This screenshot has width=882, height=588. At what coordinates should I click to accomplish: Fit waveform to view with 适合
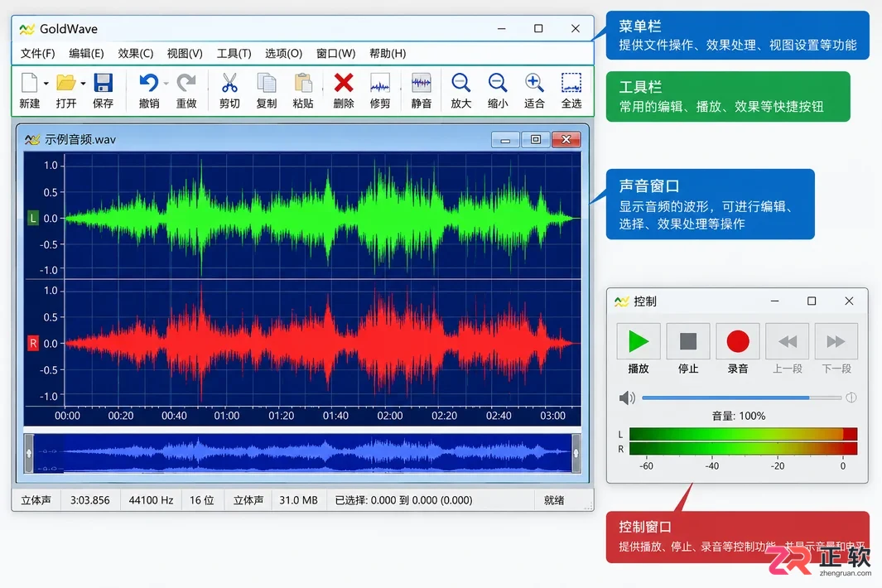tap(534, 84)
